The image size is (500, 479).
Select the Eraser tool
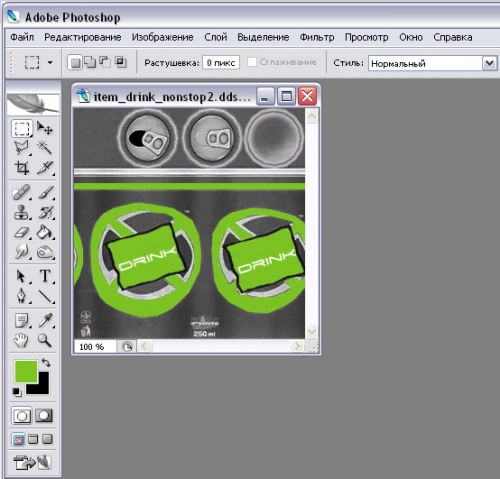[x=22, y=232]
